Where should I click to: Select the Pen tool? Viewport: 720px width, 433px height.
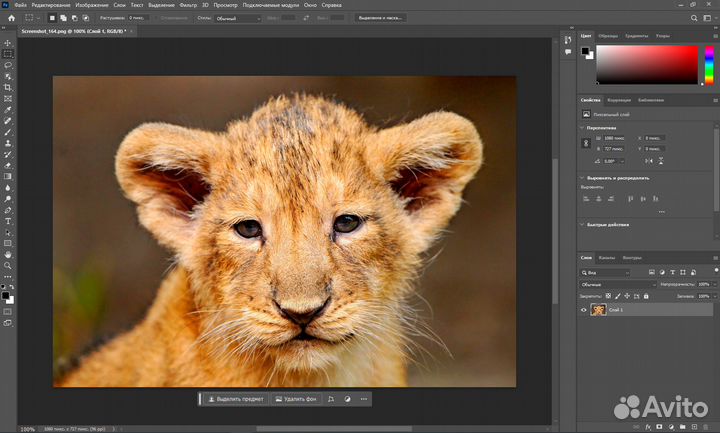point(8,210)
